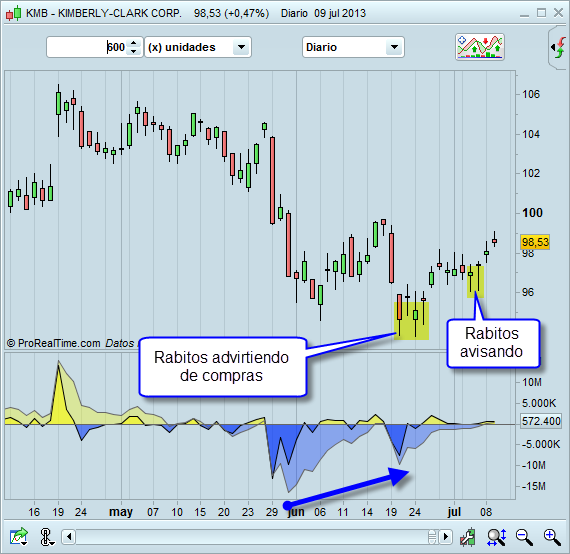This screenshot has width=570, height=554.
Task: Decrease units with the stepper down arrow
Action: 134,51
